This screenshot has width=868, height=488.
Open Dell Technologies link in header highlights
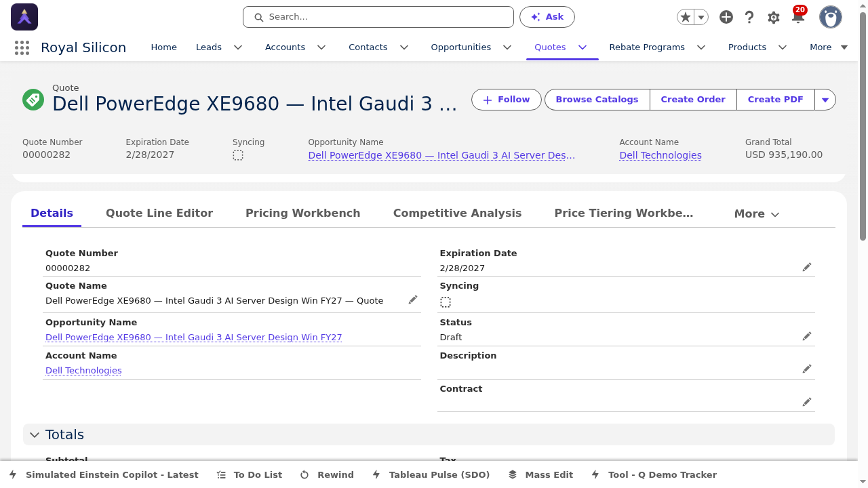click(660, 155)
